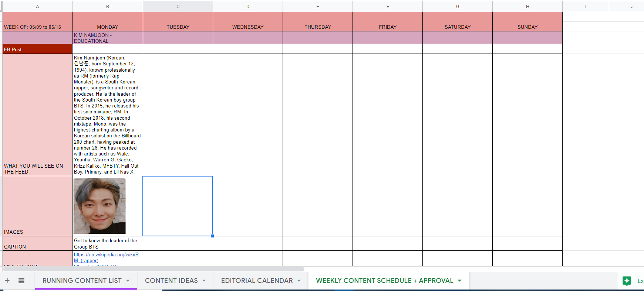
Task: Click the Kim Namjoon photo thumbnail
Action: (x=100, y=206)
